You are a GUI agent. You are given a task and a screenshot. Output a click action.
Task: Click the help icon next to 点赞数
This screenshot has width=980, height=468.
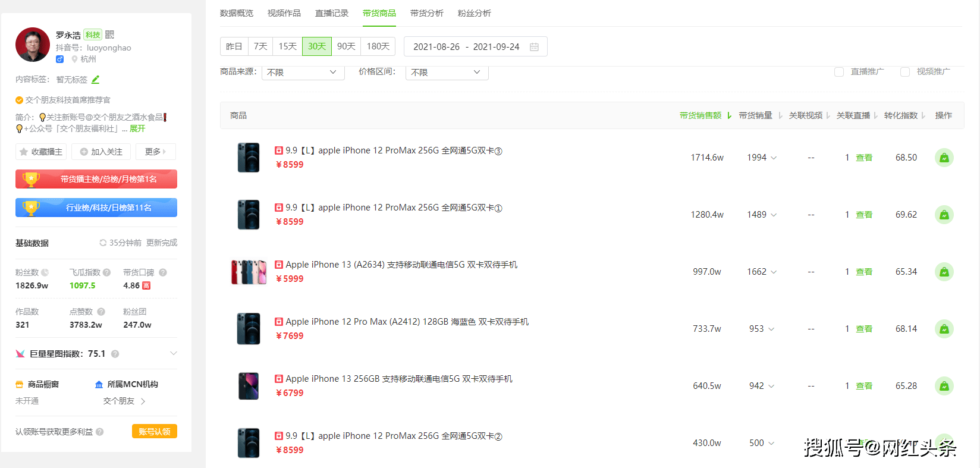pos(101,312)
